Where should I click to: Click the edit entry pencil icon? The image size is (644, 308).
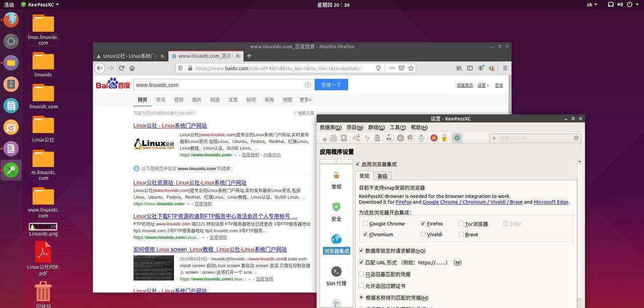click(x=367, y=138)
